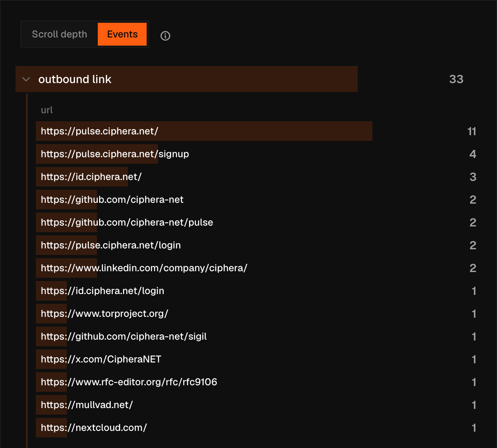Open the info icon beside Events
The width and height of the screenshot is (497, 448).
(165, 36)
